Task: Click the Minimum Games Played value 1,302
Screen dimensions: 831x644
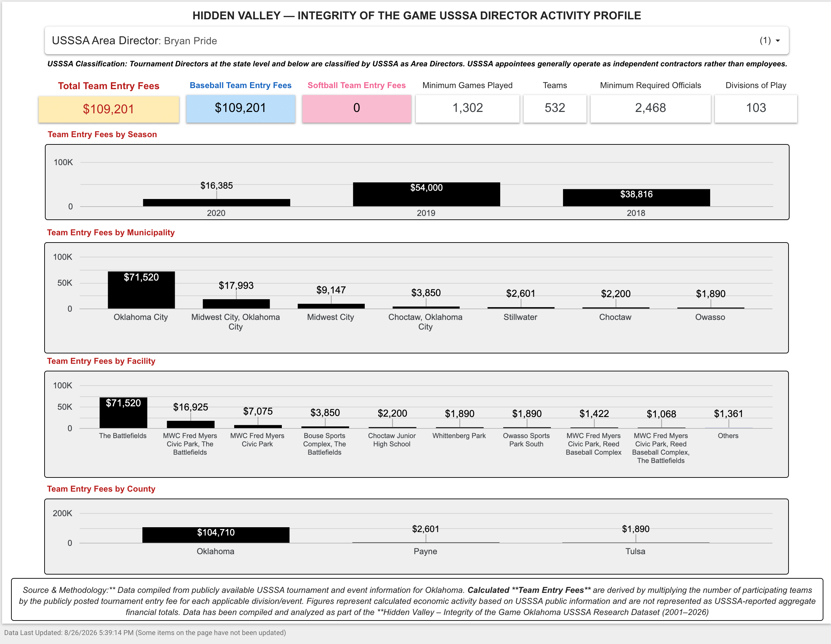Action: tap(468, 108)
